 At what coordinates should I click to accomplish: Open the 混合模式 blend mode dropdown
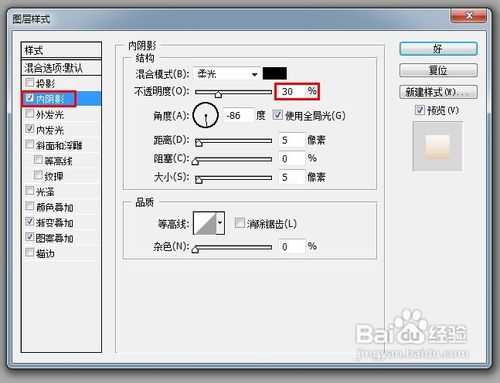[227, 74]
